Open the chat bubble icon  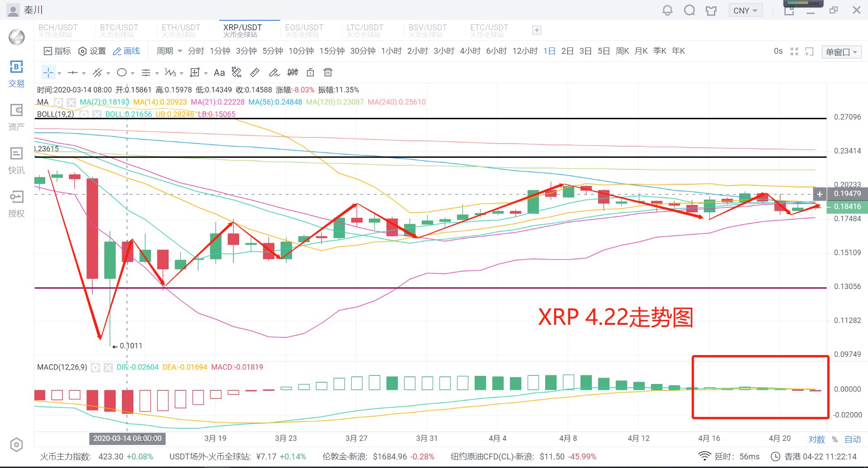(x=689, y=10)
